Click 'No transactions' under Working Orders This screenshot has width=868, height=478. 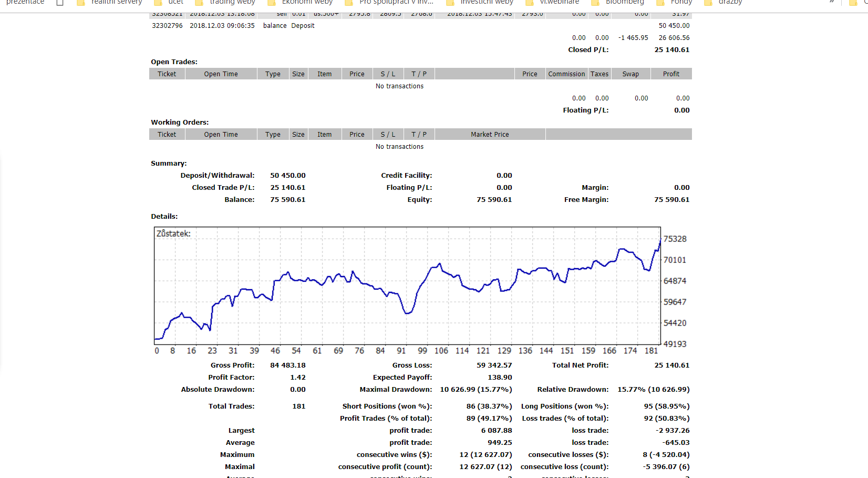tap(399, 147)
